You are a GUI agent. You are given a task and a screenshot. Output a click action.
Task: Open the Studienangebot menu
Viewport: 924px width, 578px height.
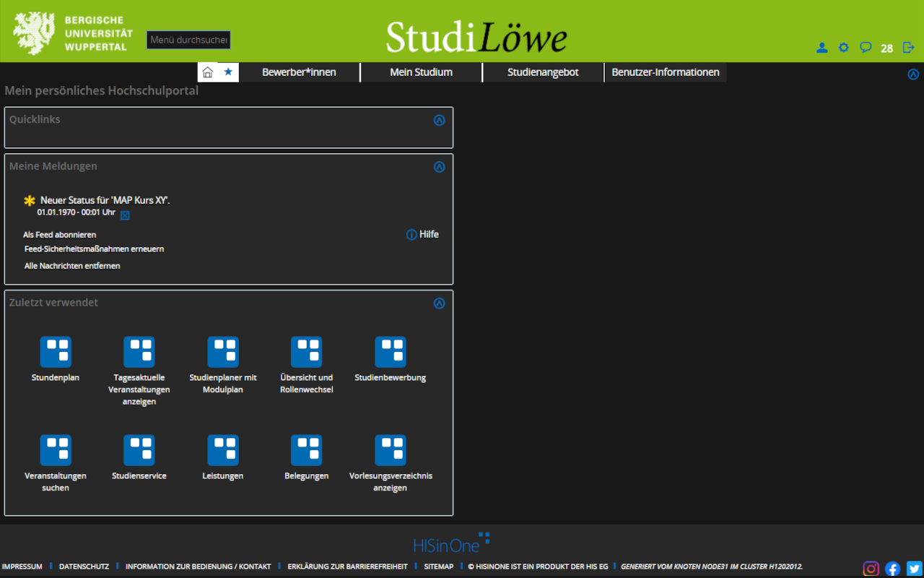(x=543, y=72)
